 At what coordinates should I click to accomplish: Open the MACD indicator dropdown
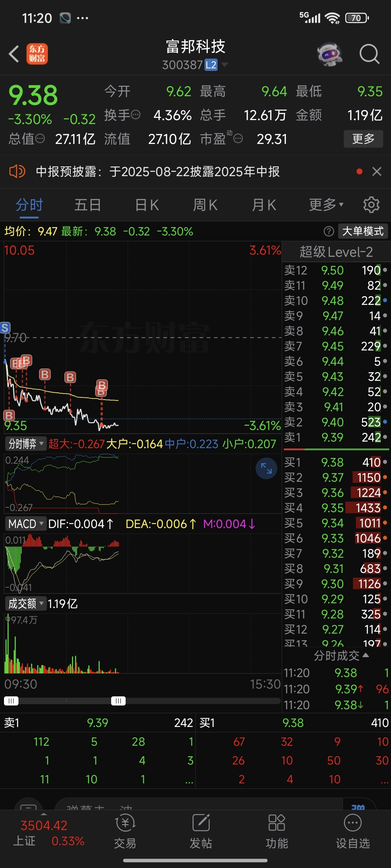pyautogui.click(x=26, y=524)
